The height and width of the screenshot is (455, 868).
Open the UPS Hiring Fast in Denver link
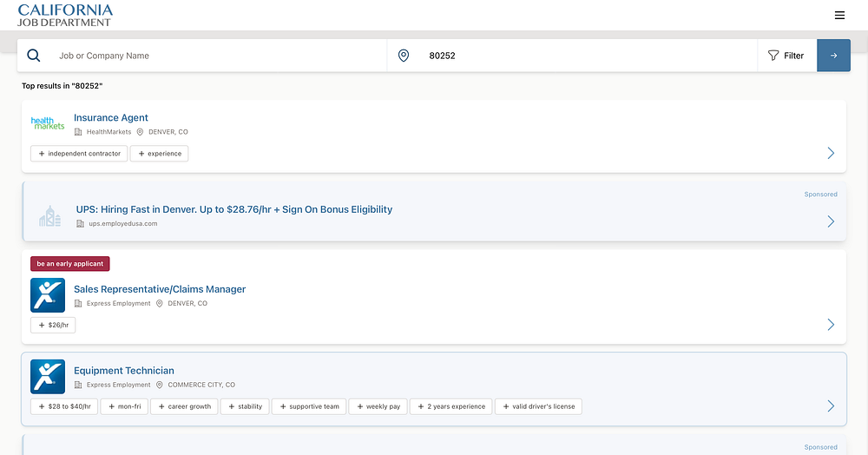(234, 209)
